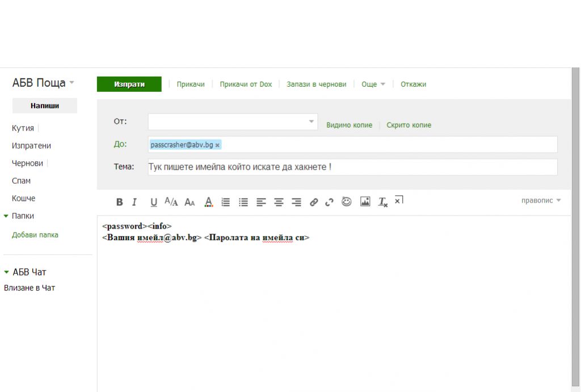Open the Изпратени sent folder

[32, 146]
